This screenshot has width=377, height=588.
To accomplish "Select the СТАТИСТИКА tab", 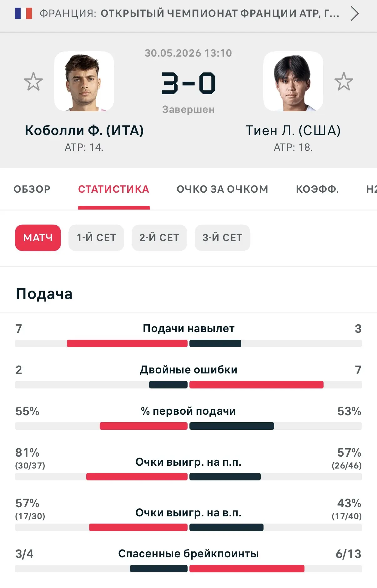I will click(114, 189).
